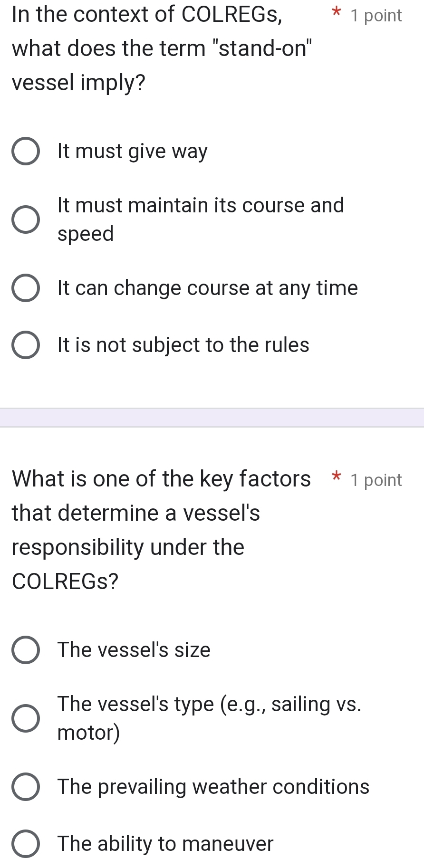The width and height of the screenshot is (424, 868).
Task: Select "The ability to maneuver" radio button
Action: point(26,844)
